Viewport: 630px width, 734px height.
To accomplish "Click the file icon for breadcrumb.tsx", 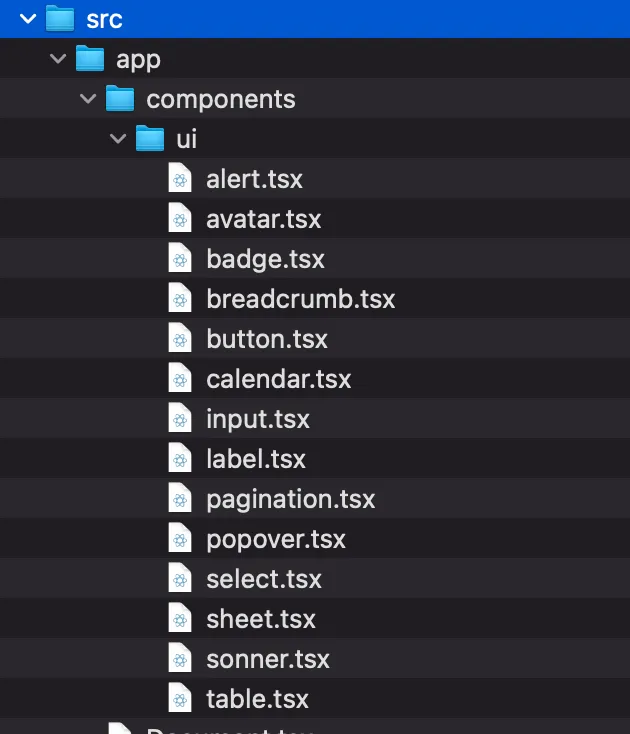I will click(180, 300).
